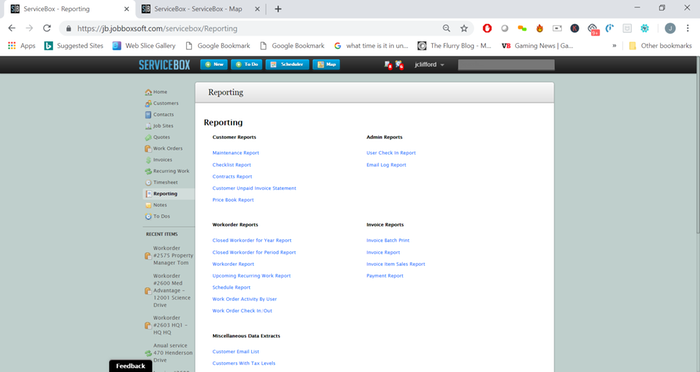Click the To Do header button
The height and width of the screenshot is (372, 700).
[246, 64]
